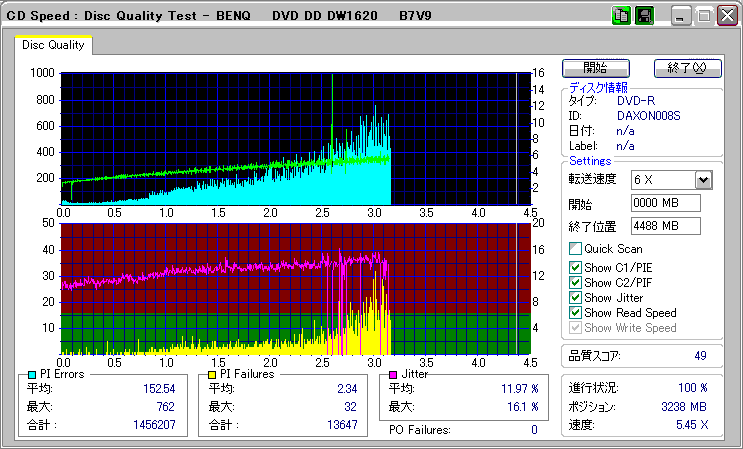Click the 開始 0000 MB input field

666,203
